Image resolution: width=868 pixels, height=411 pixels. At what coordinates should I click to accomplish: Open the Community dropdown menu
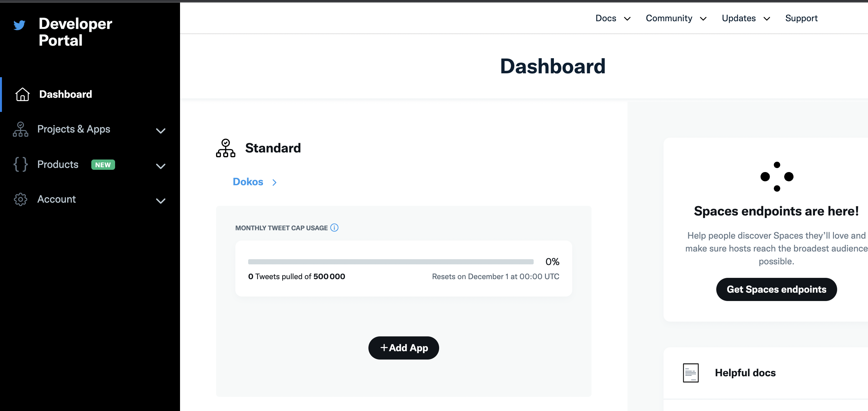pos(676,18)
